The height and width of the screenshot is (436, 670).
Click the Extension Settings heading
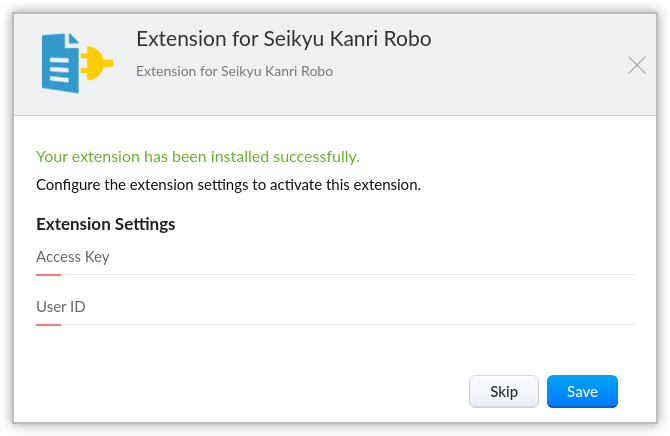point(105,224)
